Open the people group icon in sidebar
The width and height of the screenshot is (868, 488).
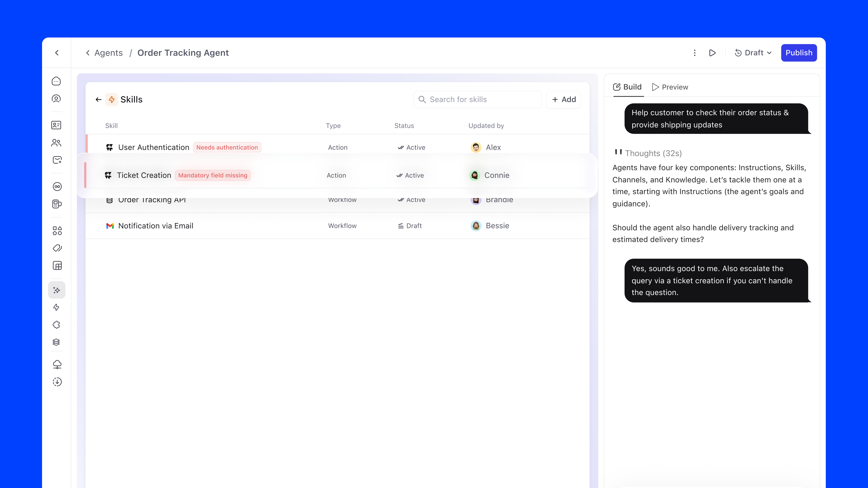pyautogui.click(x=56, y=143)
